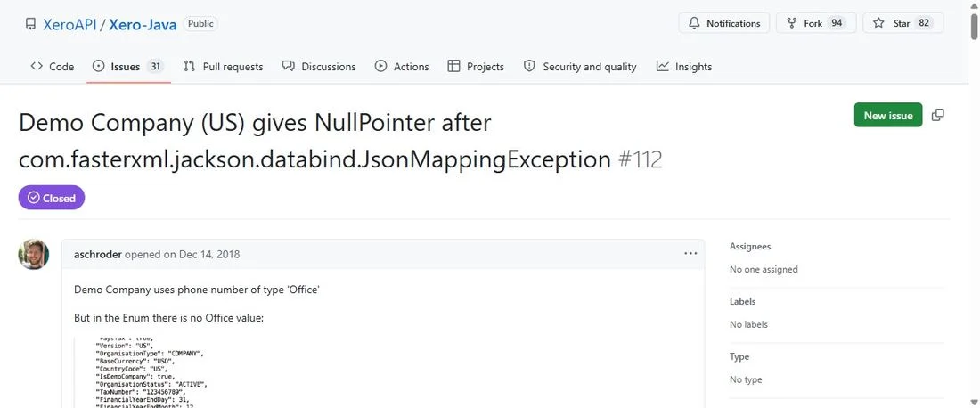Click the fork icon
The image size is (980, 408).
(x=792, y=23)
